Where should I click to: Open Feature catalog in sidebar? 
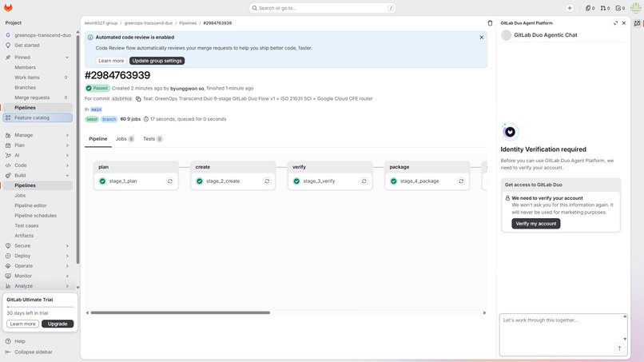[38, 118]
